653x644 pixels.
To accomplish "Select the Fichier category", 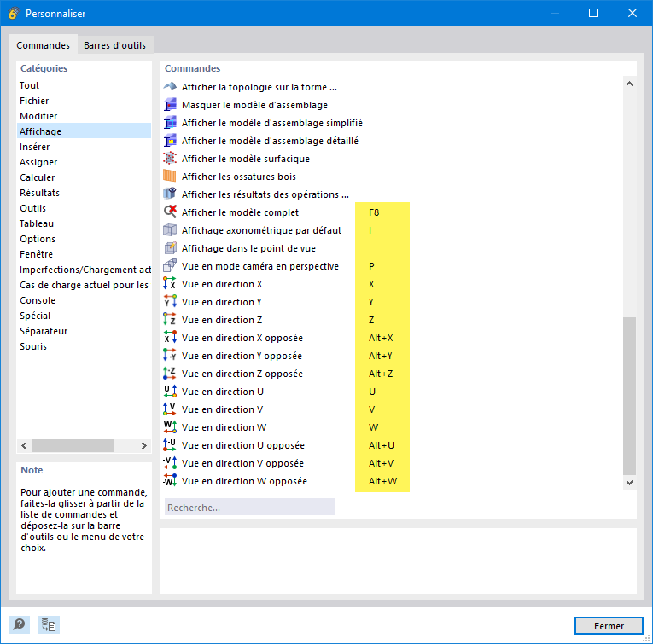I will tap(84, 101).
